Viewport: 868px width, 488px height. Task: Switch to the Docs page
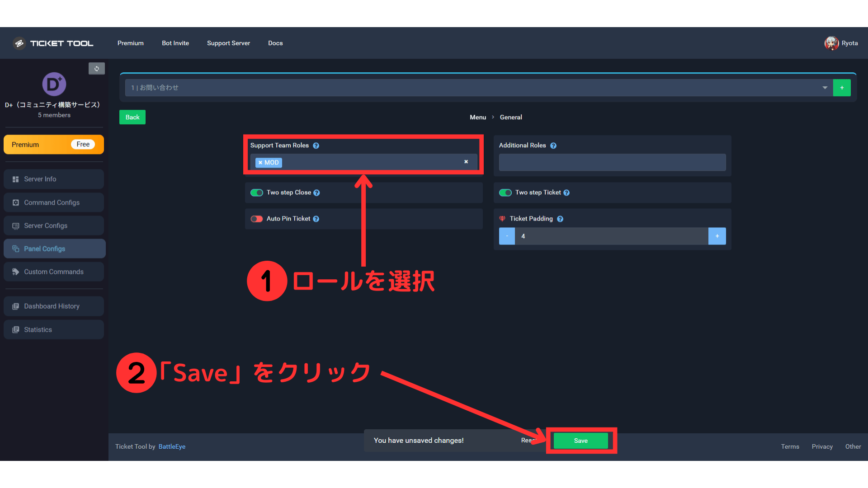(275, 43)
